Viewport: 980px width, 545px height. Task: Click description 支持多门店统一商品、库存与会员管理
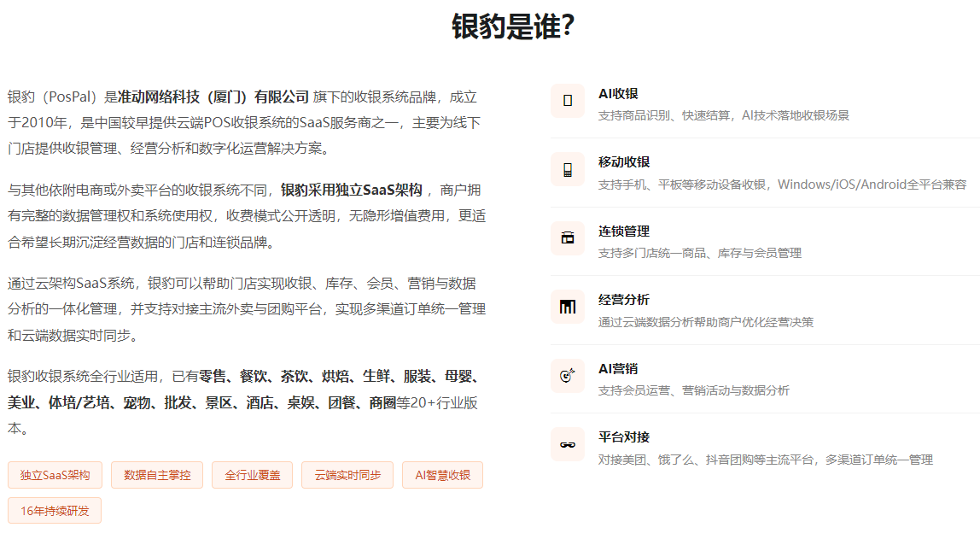pyautogui.click(x=700, y=253)
